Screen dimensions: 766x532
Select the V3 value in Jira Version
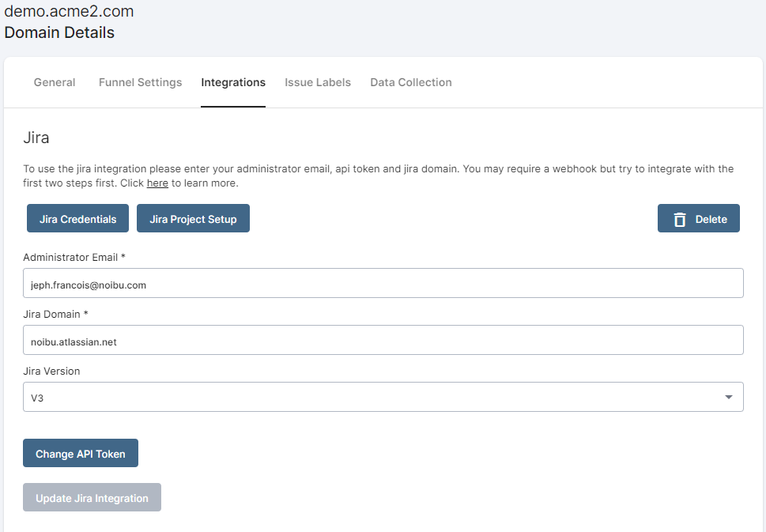point(37,398)
